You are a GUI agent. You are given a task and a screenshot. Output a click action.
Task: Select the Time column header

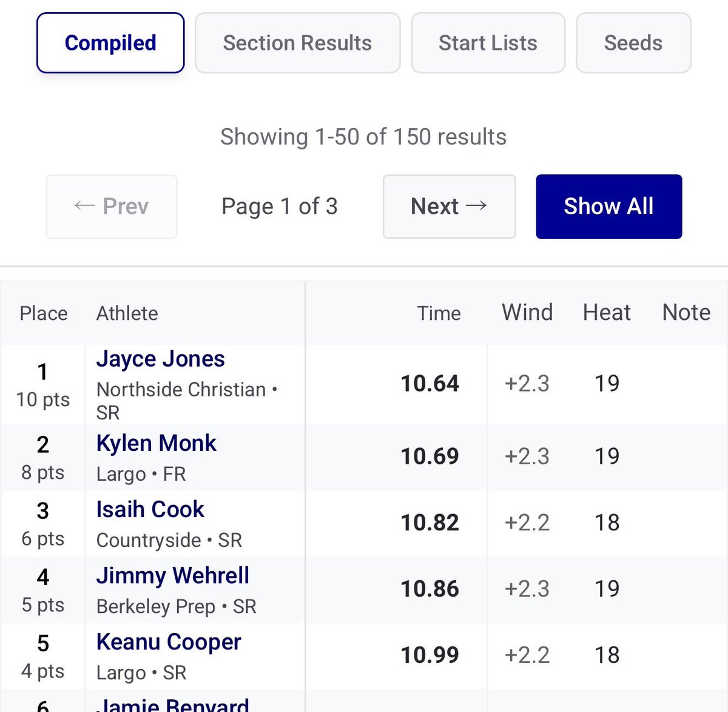(x=439, y=313)
